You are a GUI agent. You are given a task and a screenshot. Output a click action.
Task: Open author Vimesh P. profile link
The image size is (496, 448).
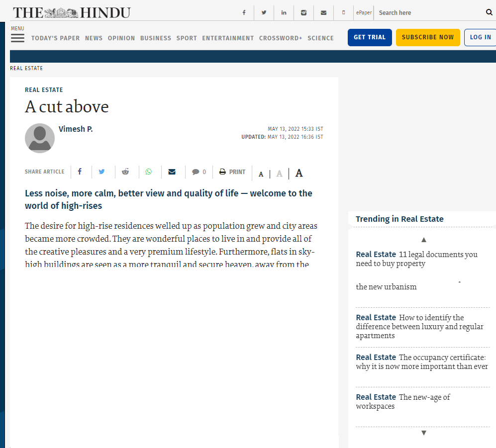coord(76,129)
